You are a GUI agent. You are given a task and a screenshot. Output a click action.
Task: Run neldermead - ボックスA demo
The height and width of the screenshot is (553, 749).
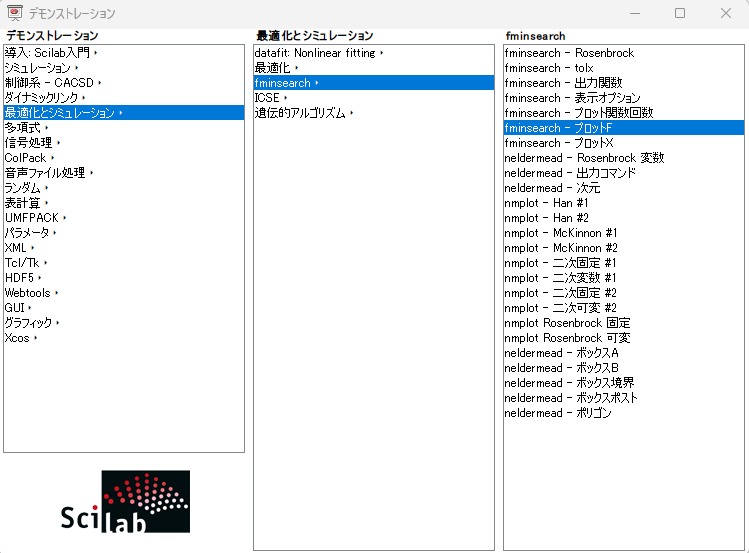[x=561, y=353]
